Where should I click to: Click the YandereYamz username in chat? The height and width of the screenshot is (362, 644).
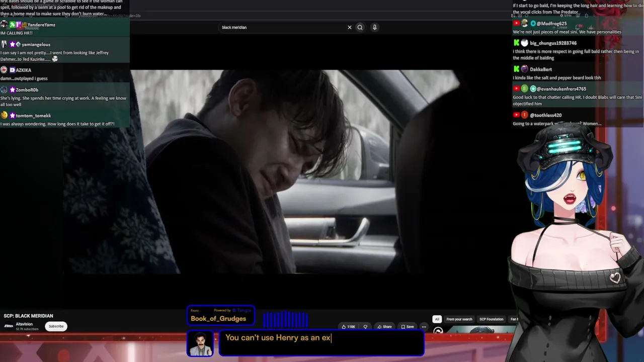click(41, 25)
